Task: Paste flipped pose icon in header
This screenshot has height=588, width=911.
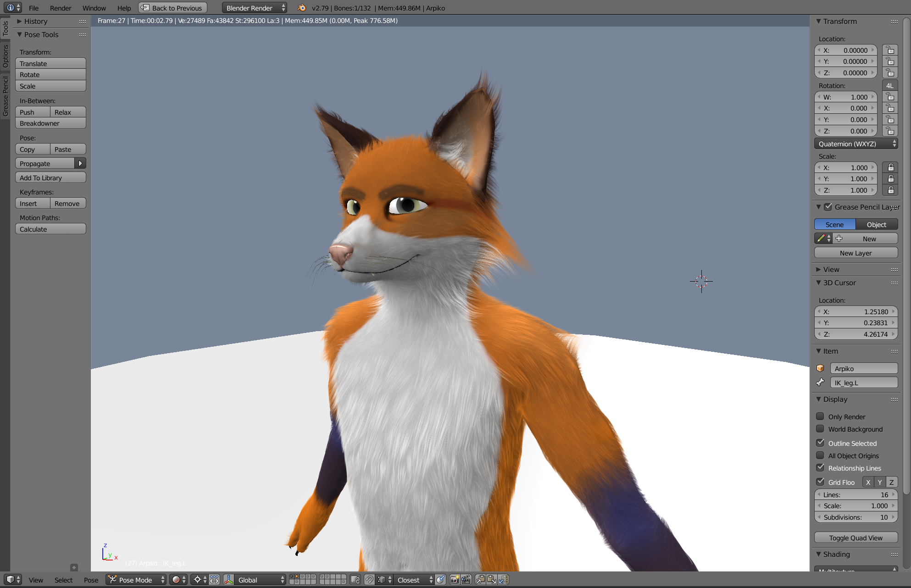Action: 503,580
